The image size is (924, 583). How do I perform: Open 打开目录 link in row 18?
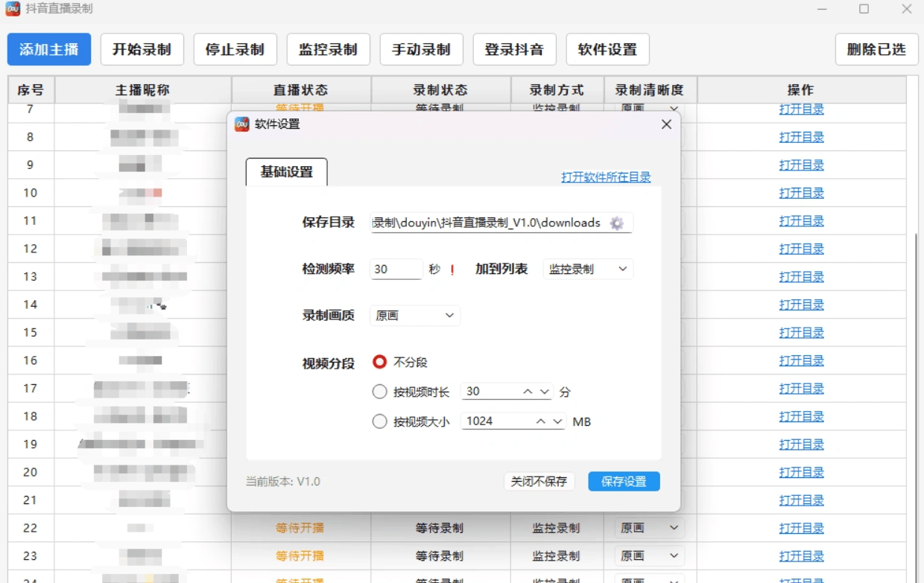[802, 416]
